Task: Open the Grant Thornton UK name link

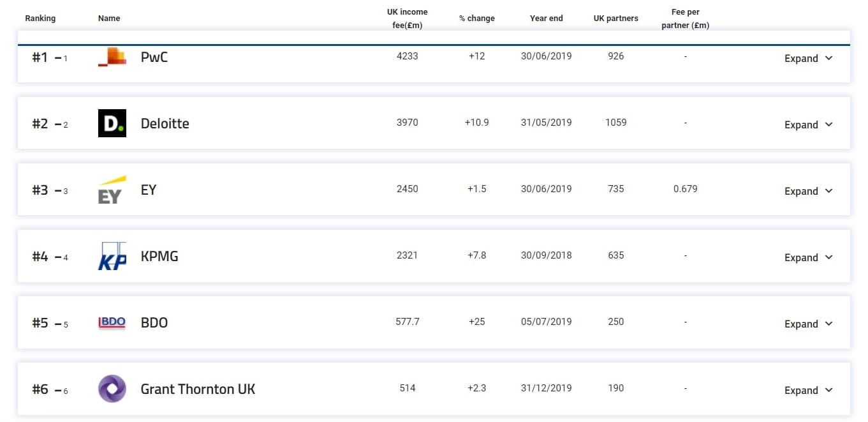Action: pos(198,389)
